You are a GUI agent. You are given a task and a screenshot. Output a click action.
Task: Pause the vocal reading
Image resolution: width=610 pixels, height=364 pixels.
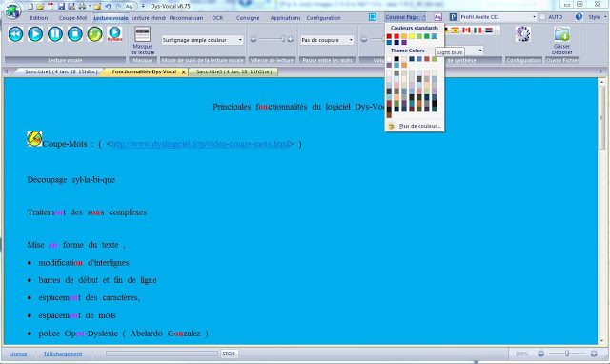55,34
